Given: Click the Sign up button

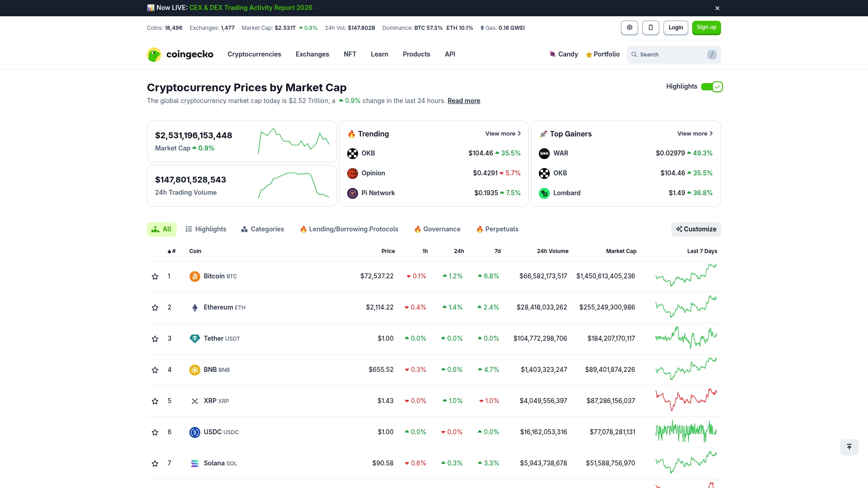Looking at the screenshot, I should [706, 28].
